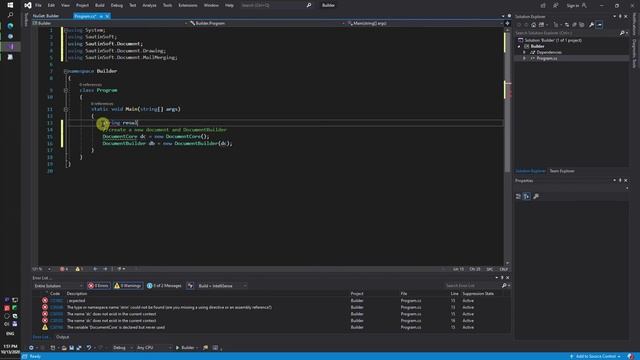The height and width of the screenshot is (360, 640).
Task: Open the Builder.Program type dropdown
Action: [x=267, y=23]
